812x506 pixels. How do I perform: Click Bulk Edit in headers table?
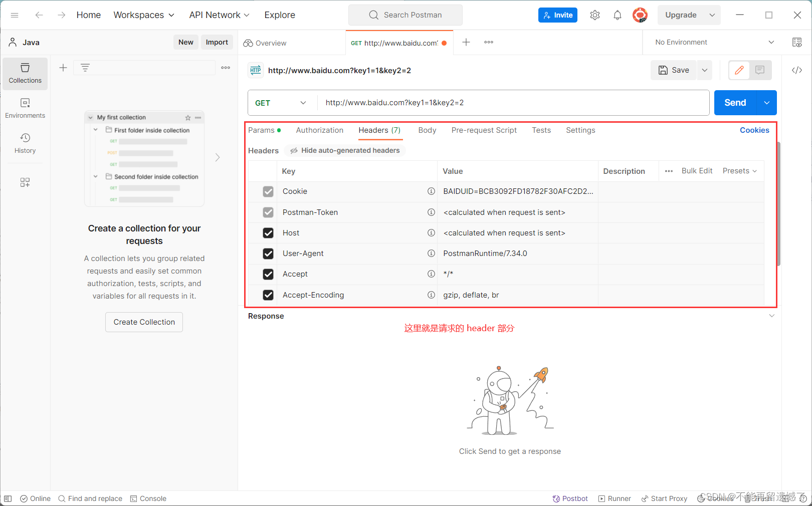tap(697, 171)
